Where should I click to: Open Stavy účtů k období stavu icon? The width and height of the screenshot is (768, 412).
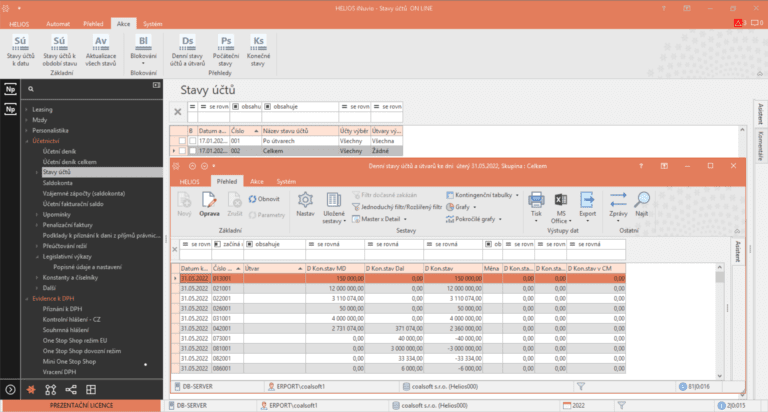[x=59, y=51]
